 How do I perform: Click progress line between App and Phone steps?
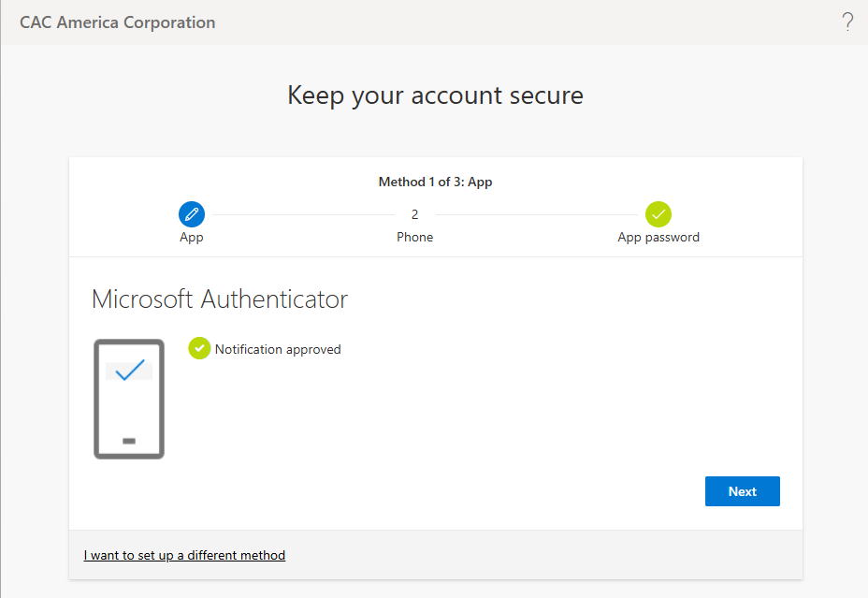click(301, 214)
